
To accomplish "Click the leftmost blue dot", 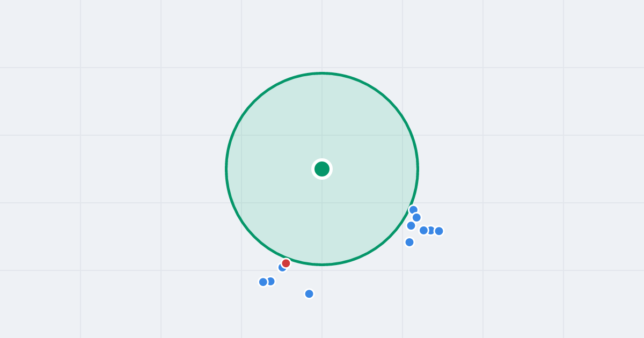I will 263,282.
